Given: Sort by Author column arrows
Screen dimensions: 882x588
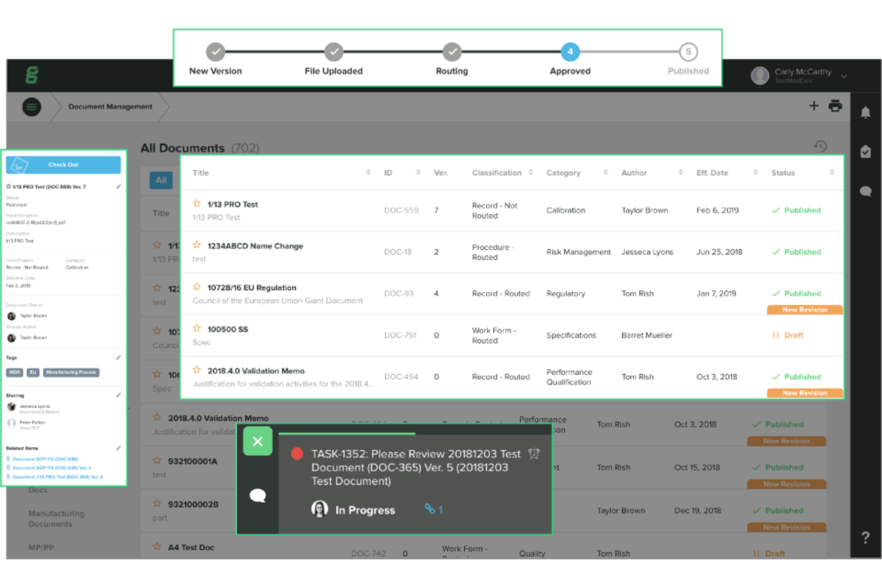Looking at the screenshot, I should click(x=681, y=173).
